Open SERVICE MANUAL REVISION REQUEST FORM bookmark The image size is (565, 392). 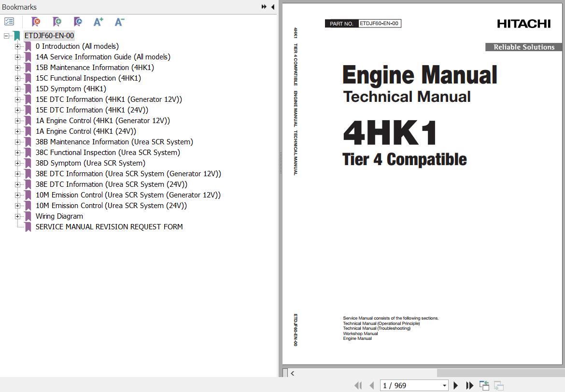[x=109, y=227]
